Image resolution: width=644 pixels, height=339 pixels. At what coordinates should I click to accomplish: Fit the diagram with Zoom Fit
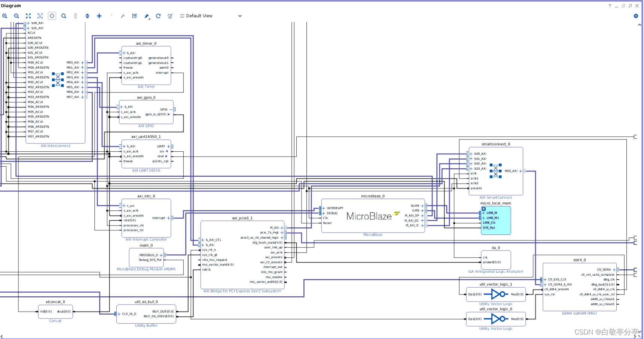click(x=28, y=16)
